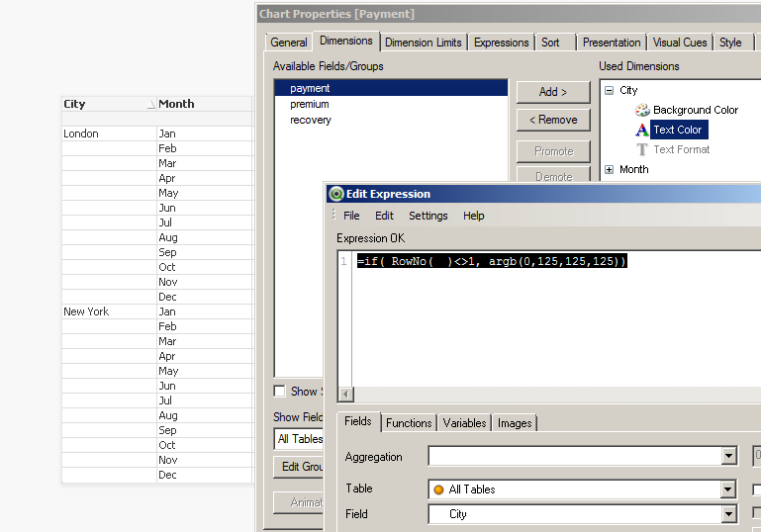
Task: Click the Chart Properties [Payment] title bar
Action: [x=509, y=14]
